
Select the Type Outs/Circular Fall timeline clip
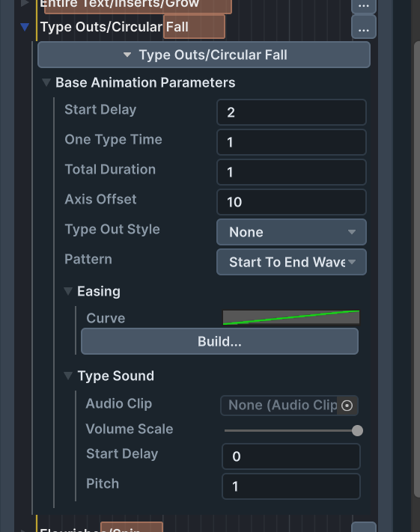[x=194, y=27]
